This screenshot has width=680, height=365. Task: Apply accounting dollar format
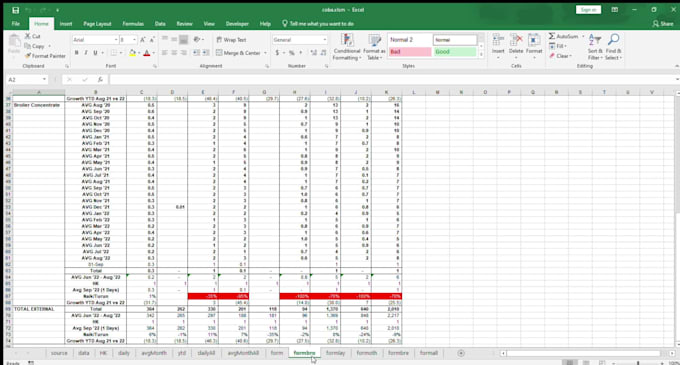tap(277, 53)
